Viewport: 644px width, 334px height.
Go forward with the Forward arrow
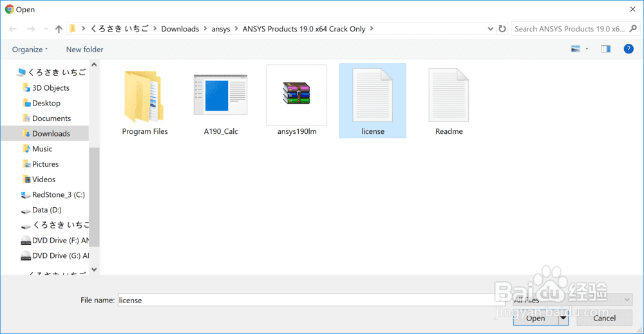31,29
